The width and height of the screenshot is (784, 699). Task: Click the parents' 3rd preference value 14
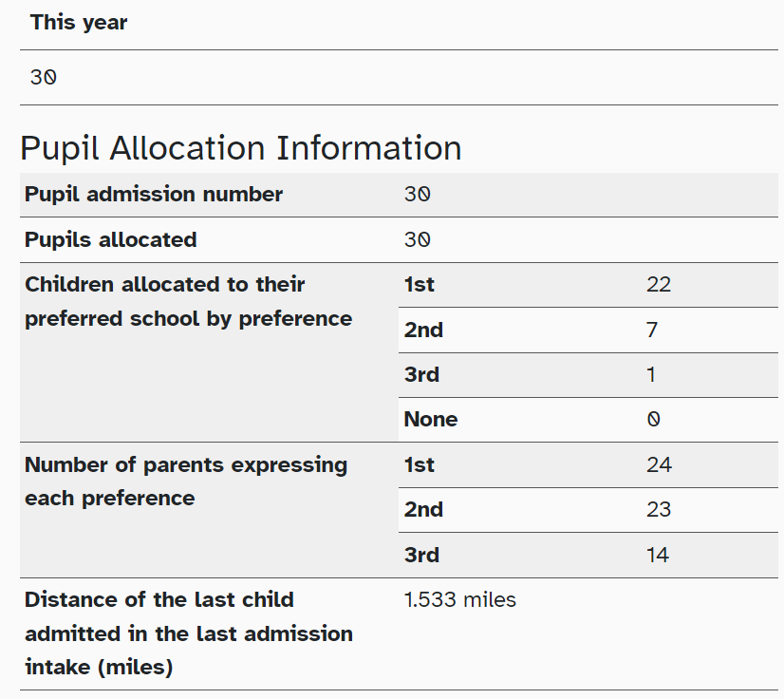pos(658,555)
